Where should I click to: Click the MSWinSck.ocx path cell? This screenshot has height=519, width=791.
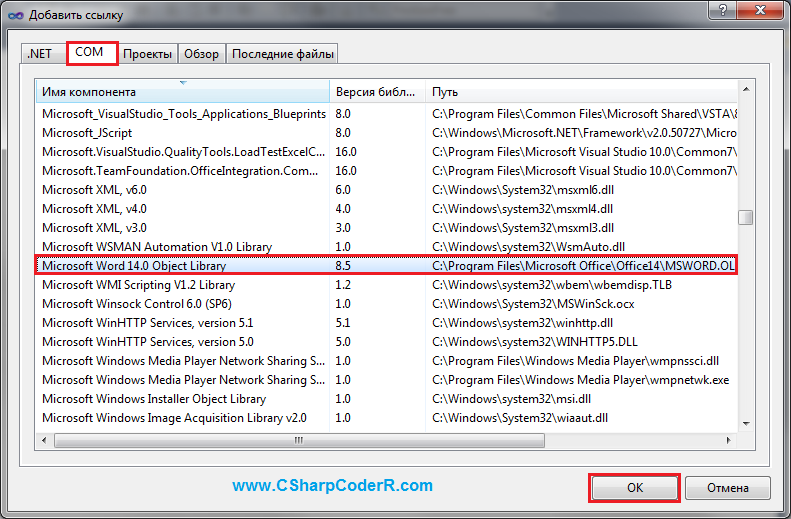click(x=533, y=304)
